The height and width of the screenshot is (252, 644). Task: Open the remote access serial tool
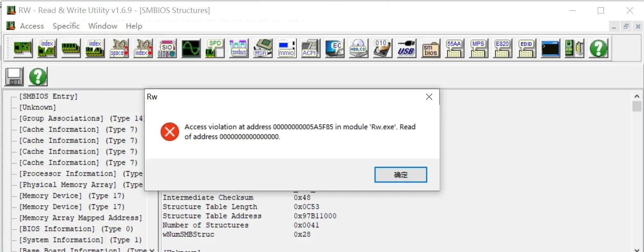tap(574, 48)
